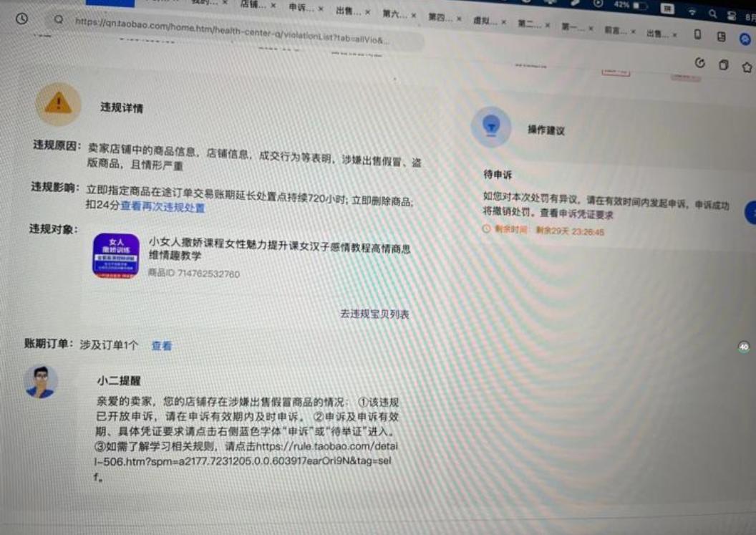Open 查看申诉凭证要求 link
This screenshot has width=756, height=535.
click(576, 214)
